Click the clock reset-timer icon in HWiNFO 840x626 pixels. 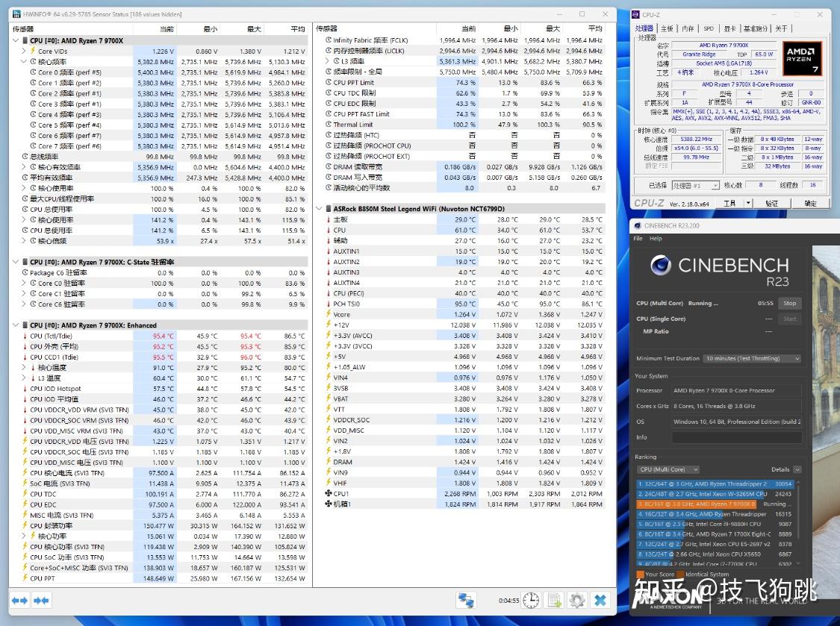[531, 601]
